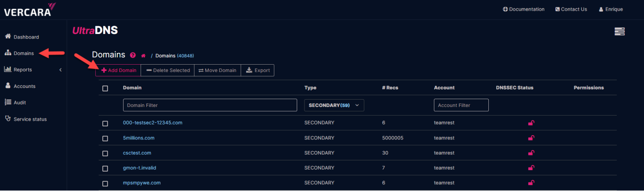Open the Documentation link
Image resolution: width=644 pixels, height=191 pixels.
click(x=524, y=9)
